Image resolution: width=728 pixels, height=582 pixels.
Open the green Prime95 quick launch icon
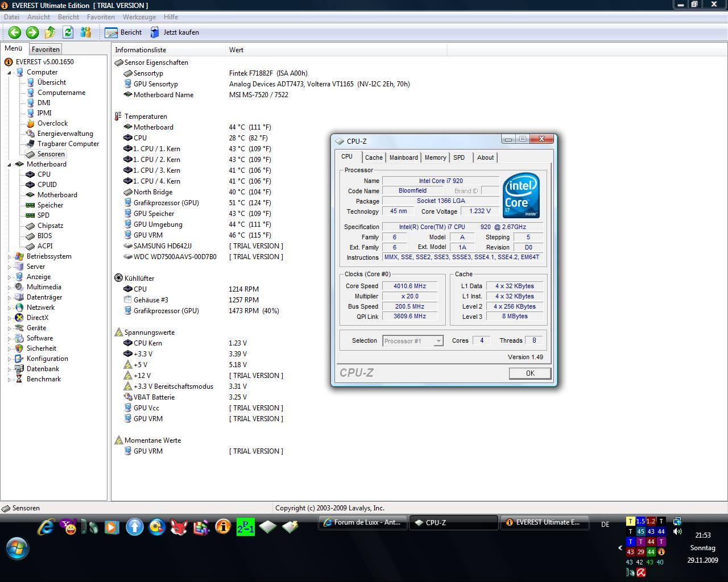tap(245, 527)
